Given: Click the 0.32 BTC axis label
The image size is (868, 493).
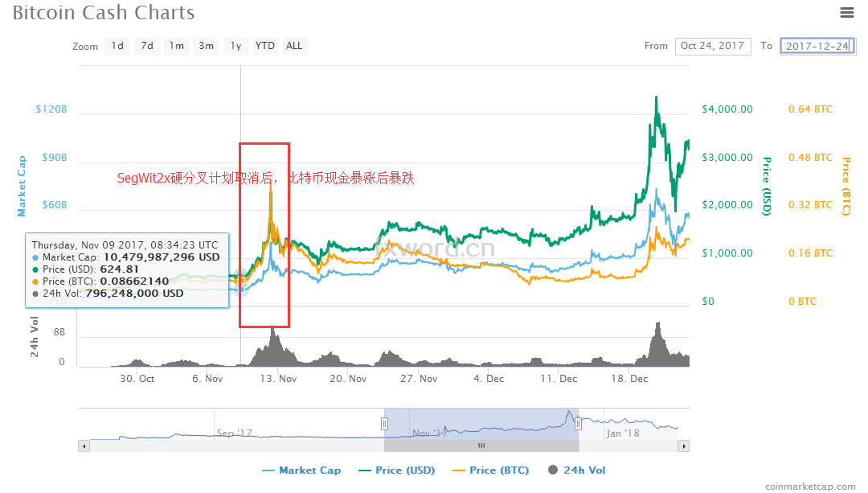Looking at the screenshot, I should point(810,205).
